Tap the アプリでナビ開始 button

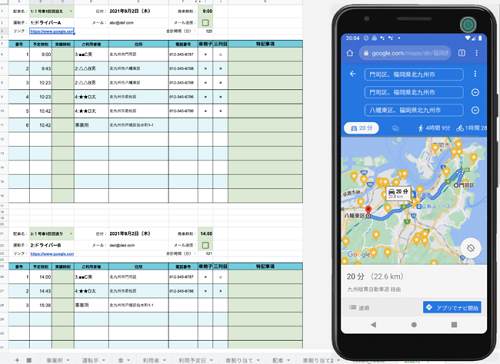click(452, 307)
